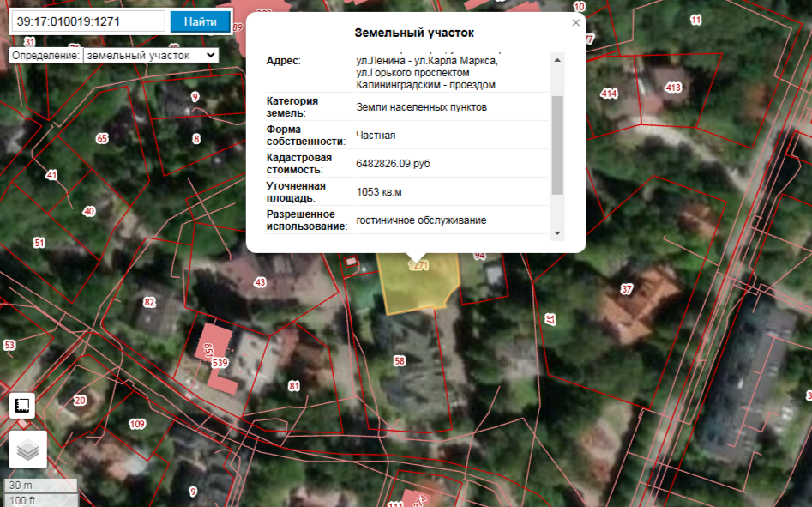This screenshot has width=812, height=507.
Task: Open the measurement ruler tool
Action: click(22, 406)
